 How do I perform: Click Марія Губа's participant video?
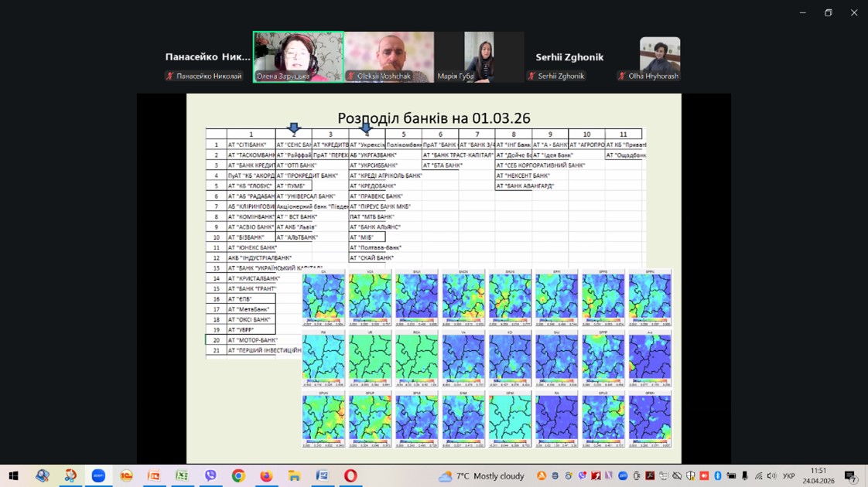pos(479,56)
